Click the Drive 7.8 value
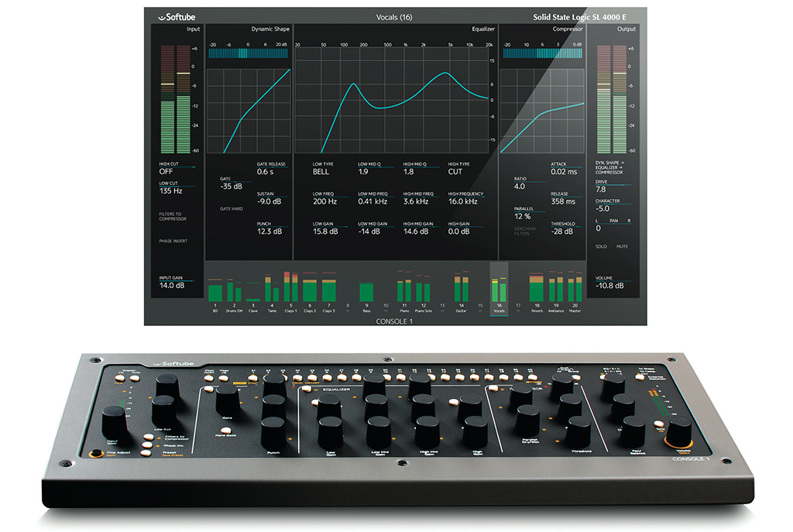The width and height of the screenshot is (793, 532). click(600, 190)
